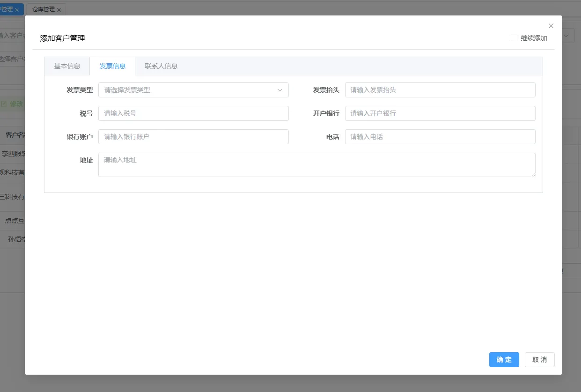Close the 仓库管理 tab using its X icon
Screen dimensions: 581x392
coord(59,10)
